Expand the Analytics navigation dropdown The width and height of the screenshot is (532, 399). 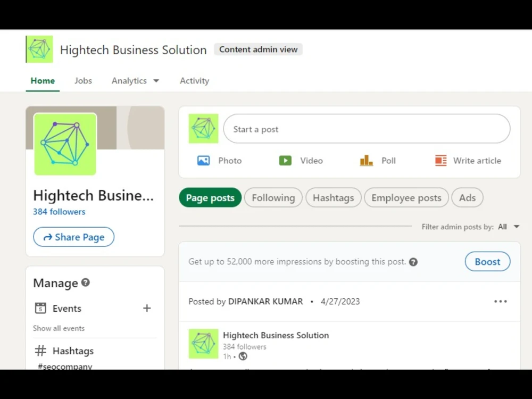pyautogui.click(x=135, y=80)
